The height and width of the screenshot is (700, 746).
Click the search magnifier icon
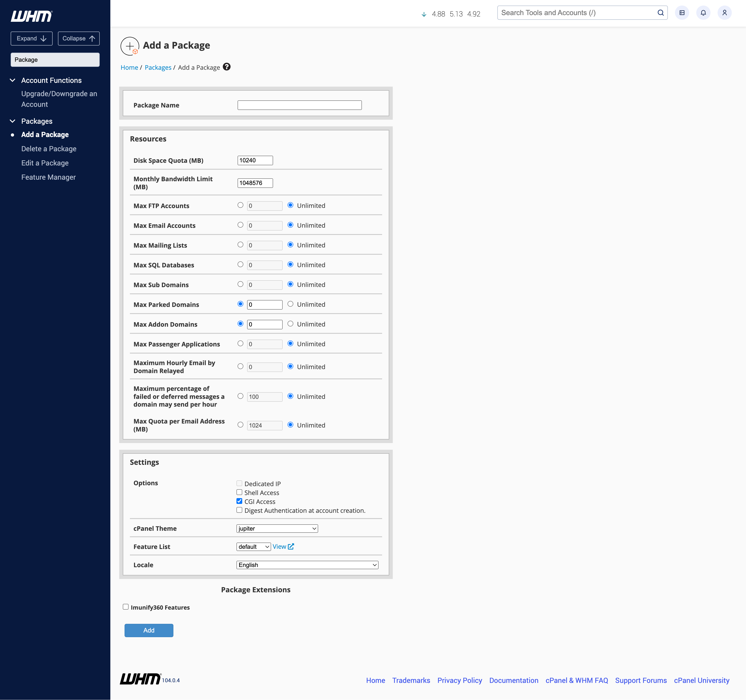pos(661,13)
